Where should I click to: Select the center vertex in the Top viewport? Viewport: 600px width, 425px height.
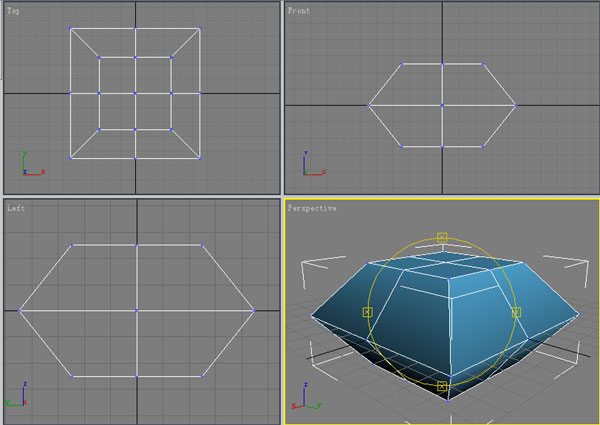tap(135, 93)
